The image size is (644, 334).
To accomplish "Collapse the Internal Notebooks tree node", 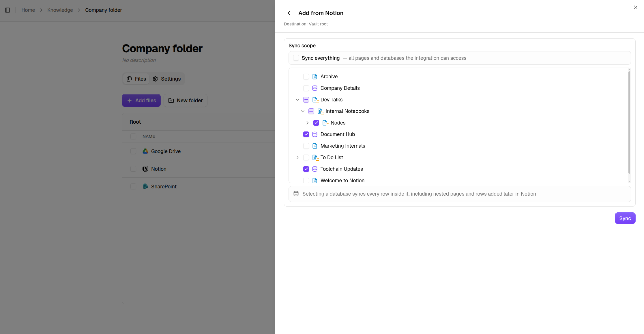I will click(303, 111).
